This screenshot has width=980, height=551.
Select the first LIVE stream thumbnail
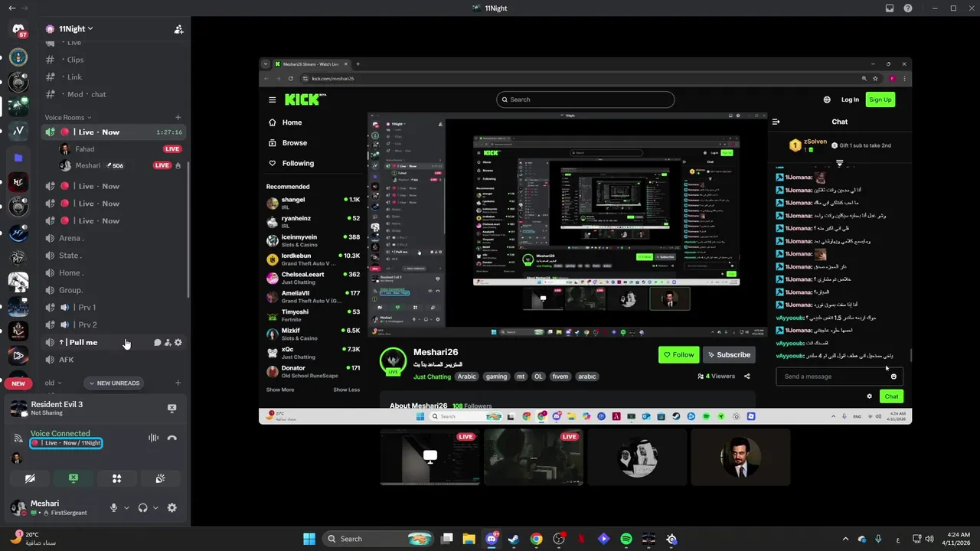(430, 457)
